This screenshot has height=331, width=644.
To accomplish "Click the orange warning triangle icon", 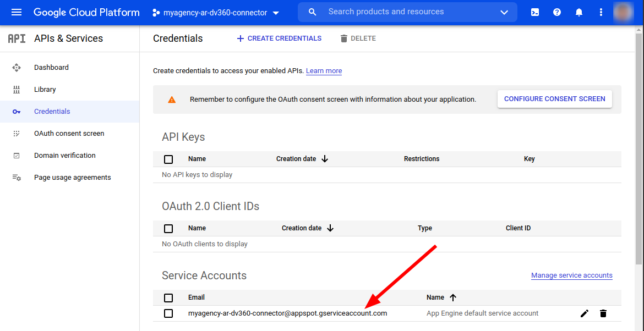I will click(x=172, y=100).
